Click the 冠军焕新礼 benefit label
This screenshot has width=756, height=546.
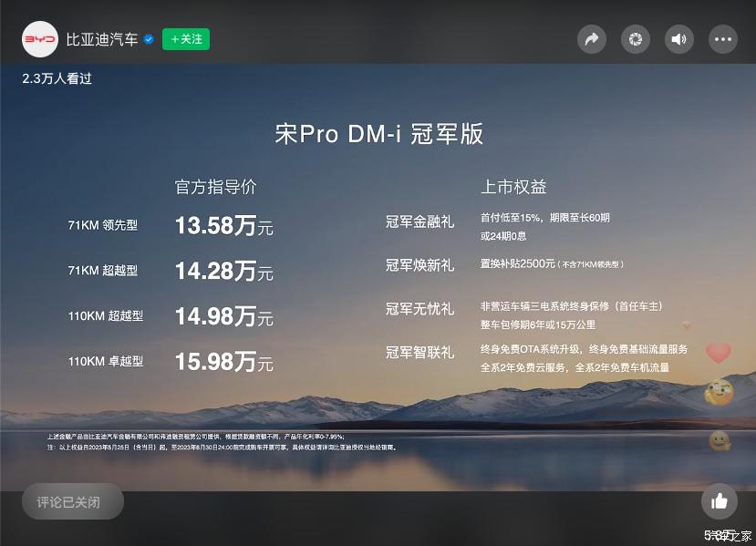point(419,265)
